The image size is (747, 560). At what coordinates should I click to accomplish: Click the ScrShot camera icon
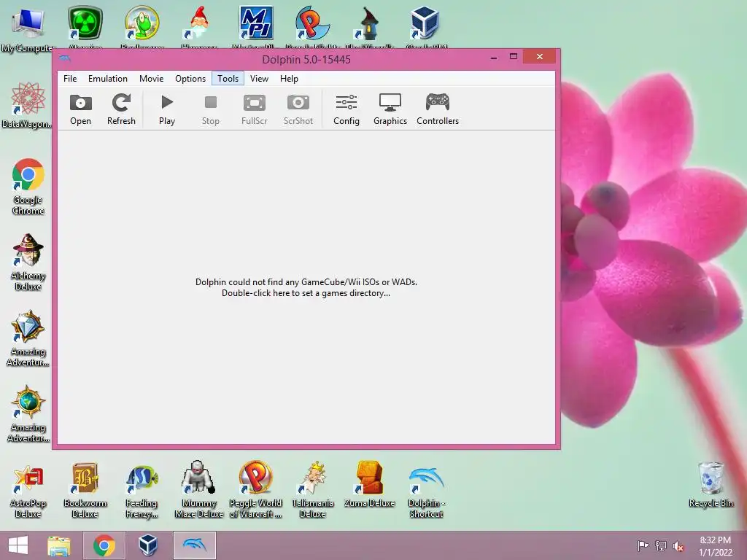coord(298,109)
